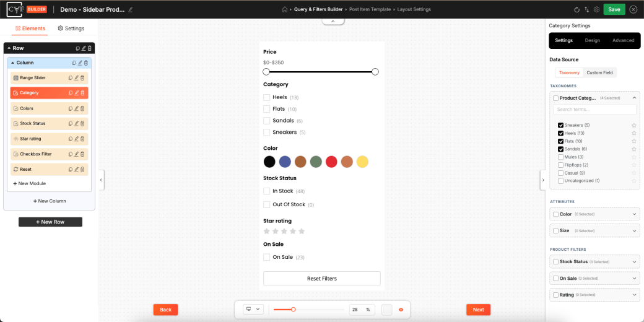
Task: Toggle the eye preview visibility icon
Action: pyautogui.click(x=401, y=310)
